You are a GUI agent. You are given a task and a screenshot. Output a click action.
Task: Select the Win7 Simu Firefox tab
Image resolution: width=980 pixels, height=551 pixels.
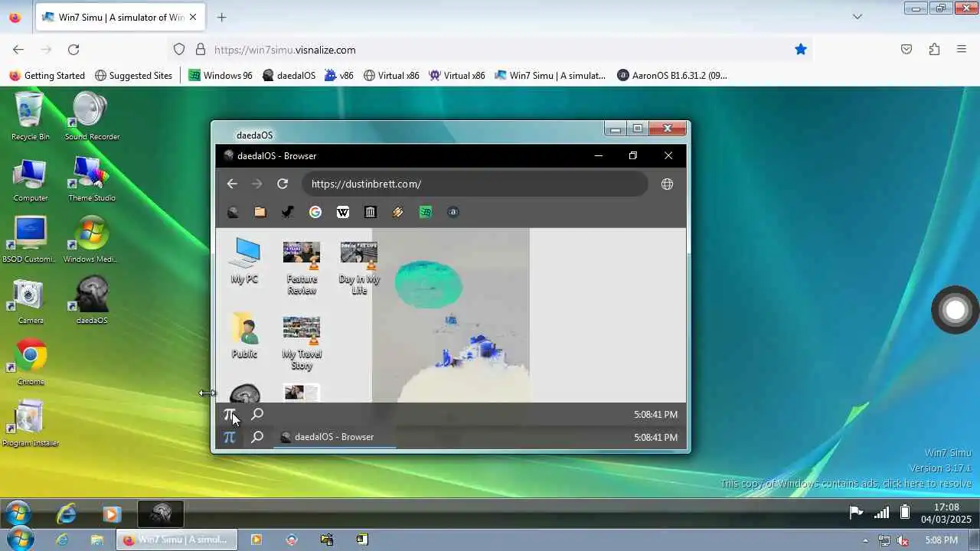(x=120, y=17)
